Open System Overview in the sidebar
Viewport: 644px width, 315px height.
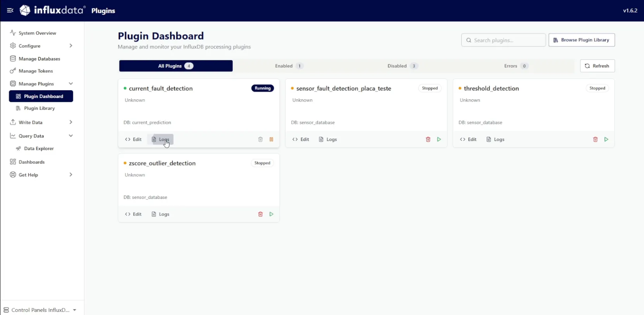pos(37,33)
